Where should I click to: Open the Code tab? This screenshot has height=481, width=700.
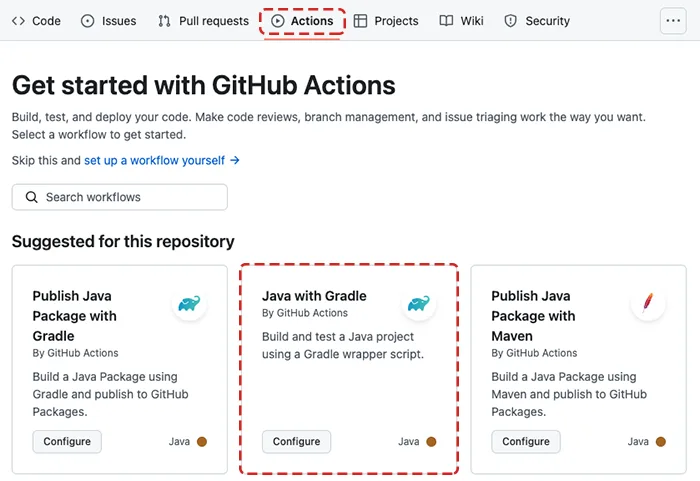36,21
